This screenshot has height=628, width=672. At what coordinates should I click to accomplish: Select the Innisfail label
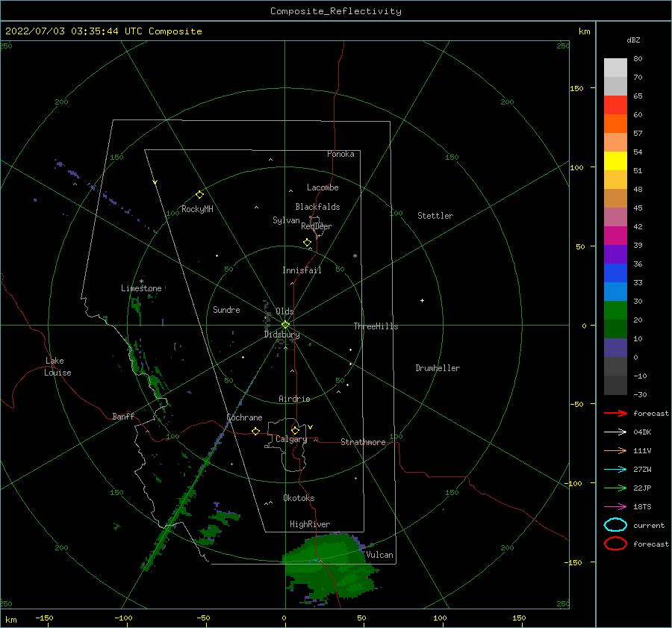pos(302,270)
